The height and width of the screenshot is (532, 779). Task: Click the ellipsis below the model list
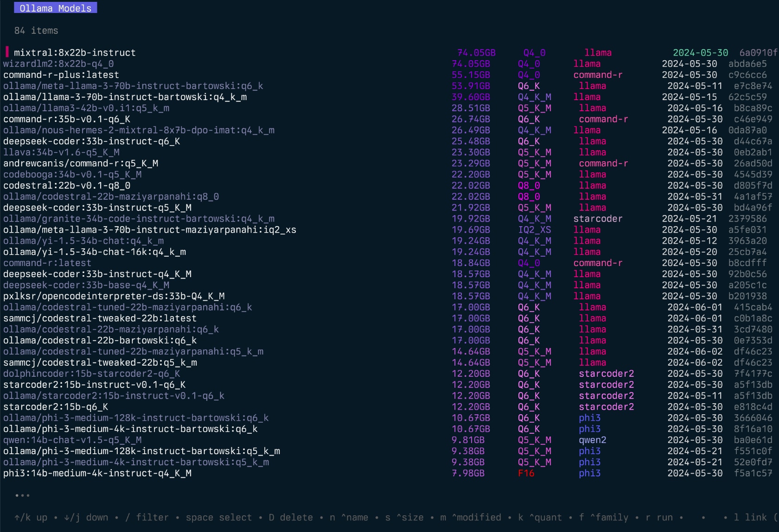click(22, 495)
